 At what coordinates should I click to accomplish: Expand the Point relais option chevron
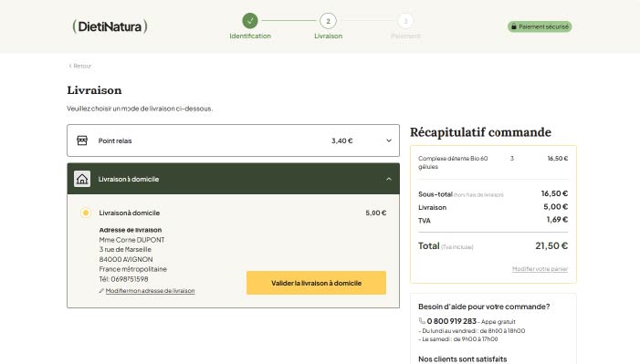tap(389, 140)
